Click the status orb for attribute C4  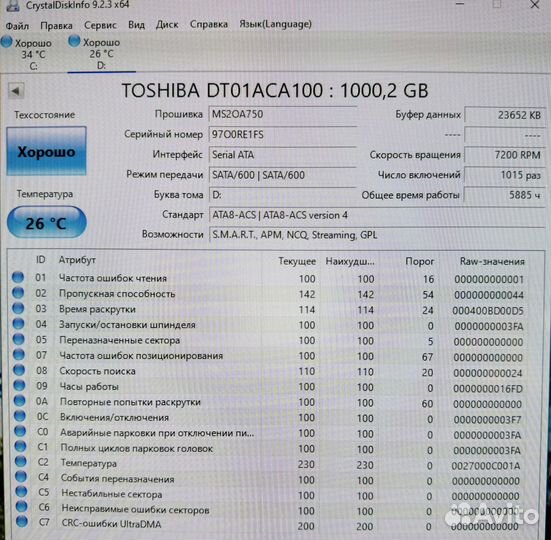(21, 476)
